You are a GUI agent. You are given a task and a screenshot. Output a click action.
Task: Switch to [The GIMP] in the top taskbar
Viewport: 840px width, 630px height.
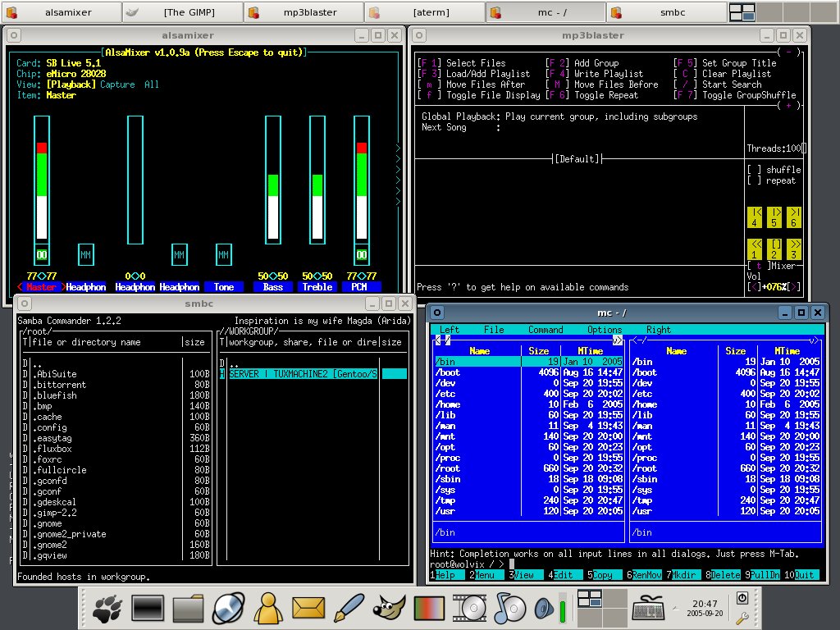point(183,11)
